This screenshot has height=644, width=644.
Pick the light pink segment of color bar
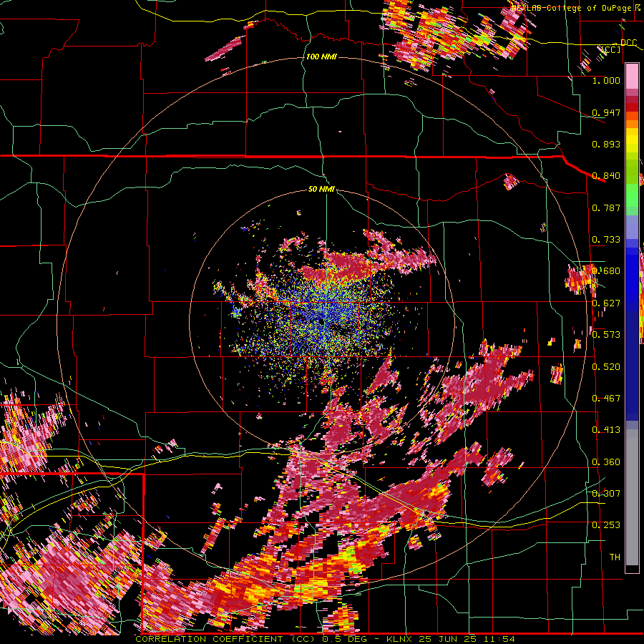632,76
